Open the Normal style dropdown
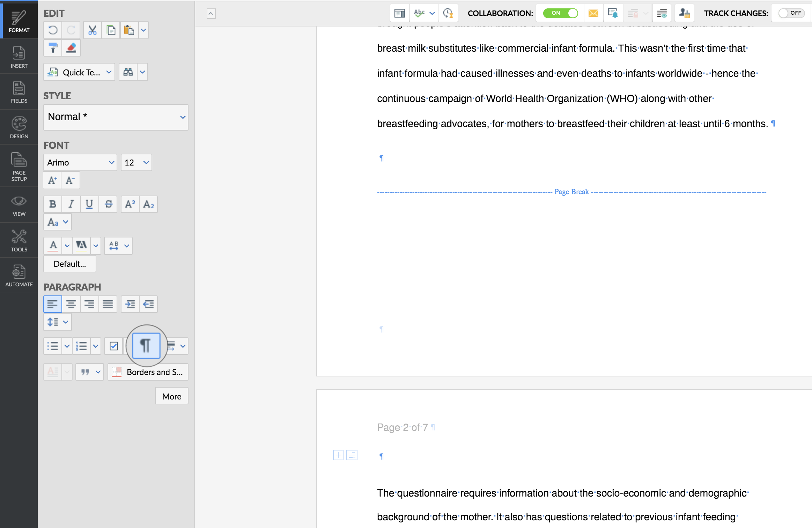Viewport: 812px width, 528px height. click(x=116, y=117)
